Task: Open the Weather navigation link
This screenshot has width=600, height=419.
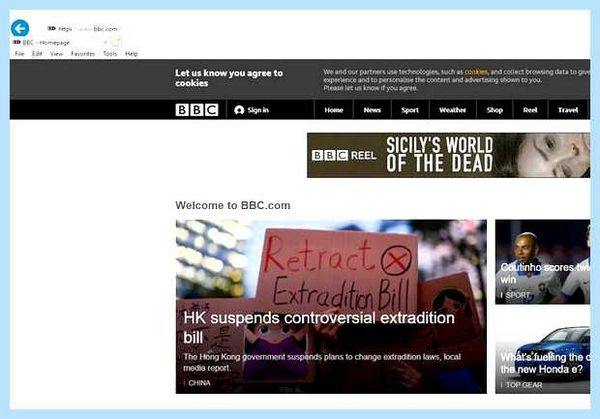Action: [x=453, y=110]
